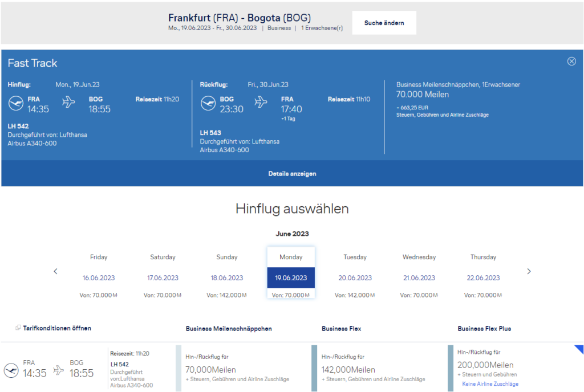
Task: Select Thursday 22.06.2023 date
Action: click(483, 277)
